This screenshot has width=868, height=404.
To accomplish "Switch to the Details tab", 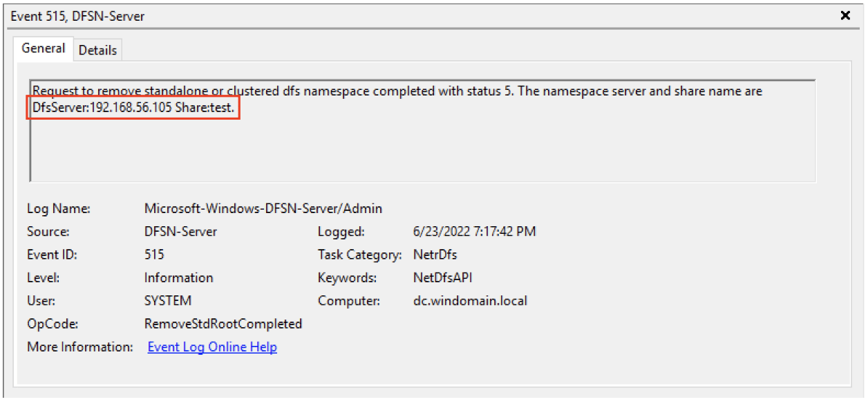I will click(x=97, y=50).
